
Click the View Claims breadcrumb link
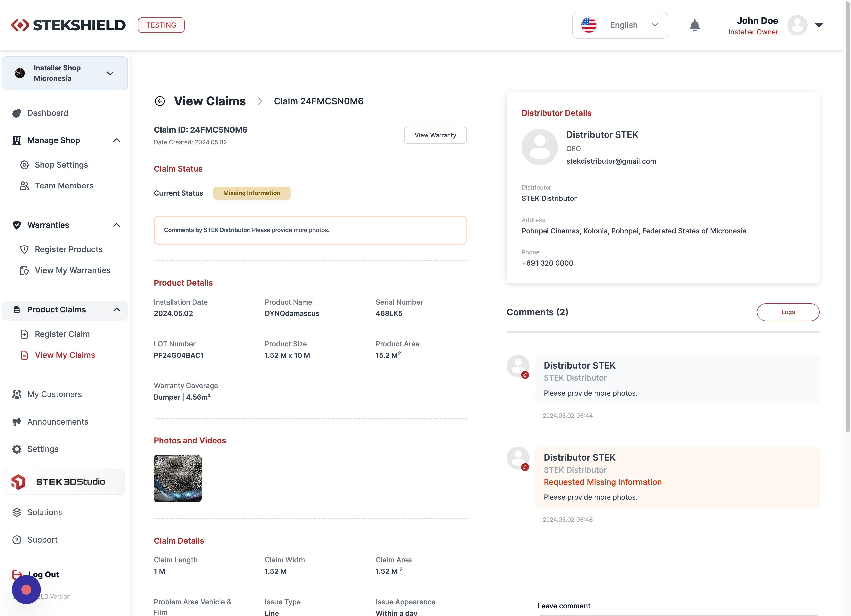pos(210,101)
